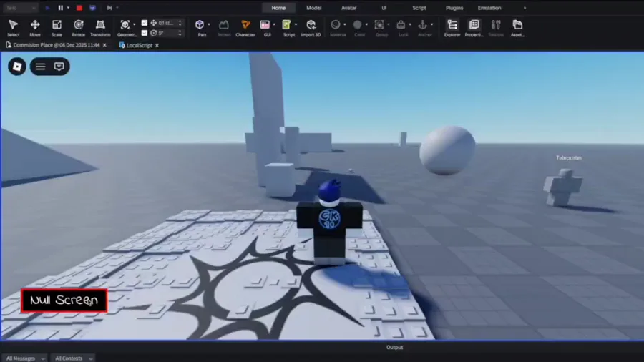Open the in-game chat bubble icon
Screen dimensions: 644x362
(x=59, y=67)
